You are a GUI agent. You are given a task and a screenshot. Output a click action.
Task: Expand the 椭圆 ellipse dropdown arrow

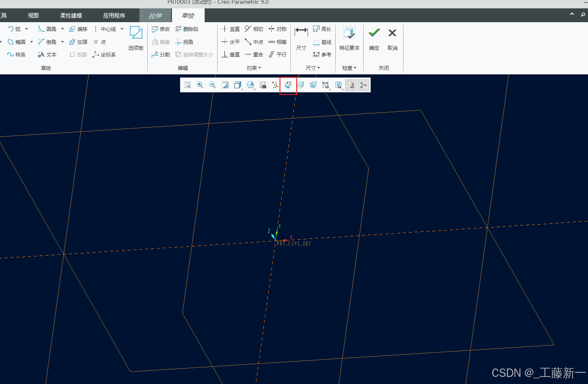tap(31, 42)
